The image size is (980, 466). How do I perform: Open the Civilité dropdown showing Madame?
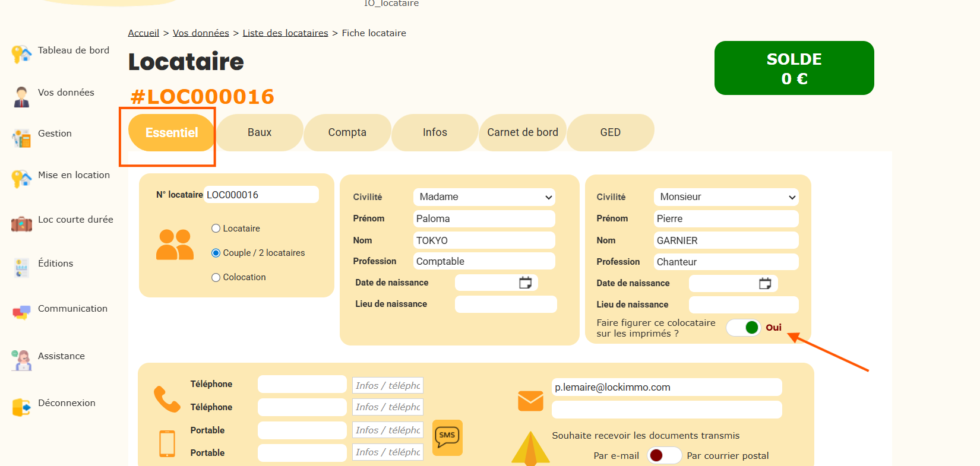click(x=484, y=197)
